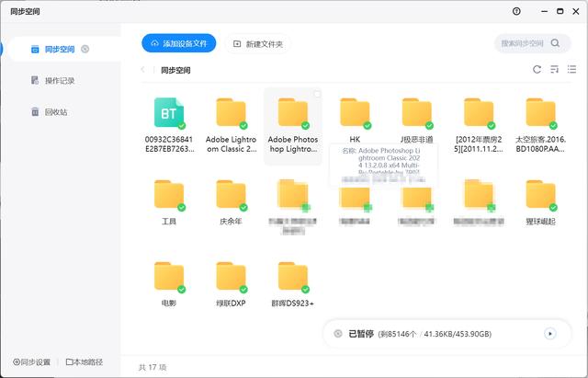Select the J极恶非道 folder
Screen dimensions: 588x378
point(416,120)
